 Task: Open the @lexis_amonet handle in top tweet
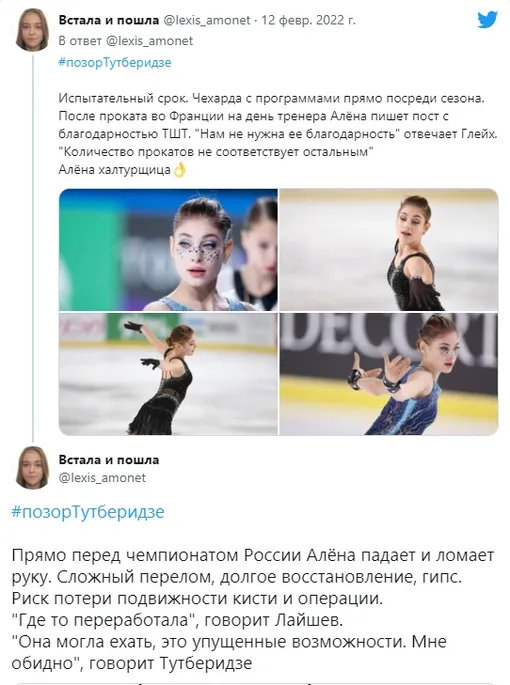(x=207, y=20)
